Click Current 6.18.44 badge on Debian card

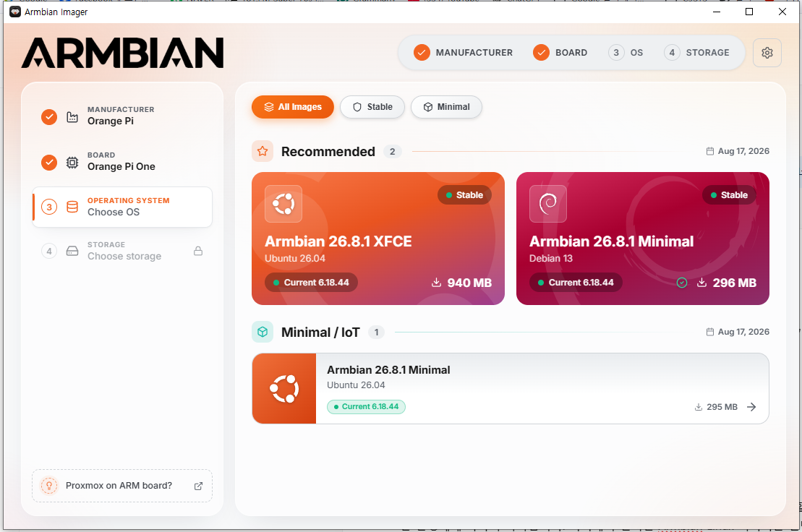576,283
